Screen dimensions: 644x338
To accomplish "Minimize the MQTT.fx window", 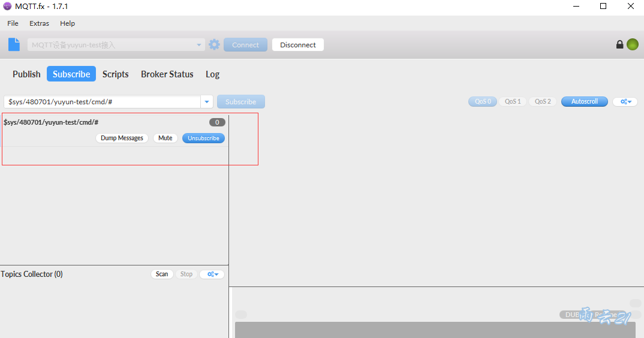I will click(576, 6).
